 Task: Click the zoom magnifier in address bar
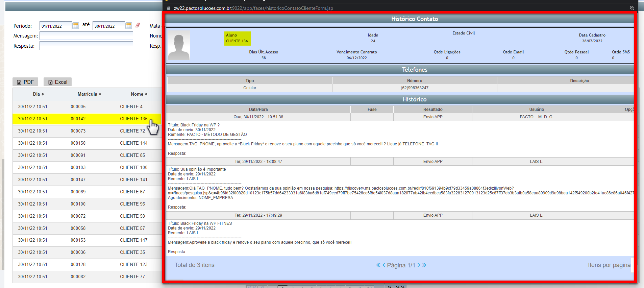tap(632, 8)
